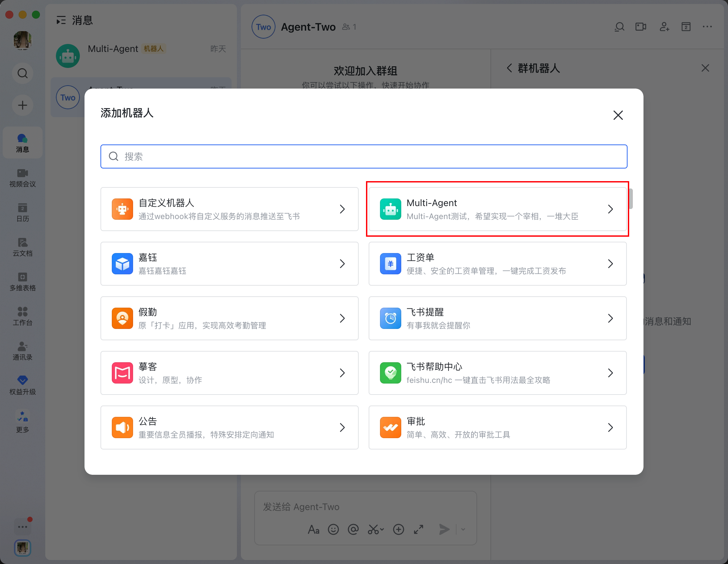The height and width of the screenshot is (564, 728).
Task: Click the send message paper plane icon
Action: tap(444, 529)
